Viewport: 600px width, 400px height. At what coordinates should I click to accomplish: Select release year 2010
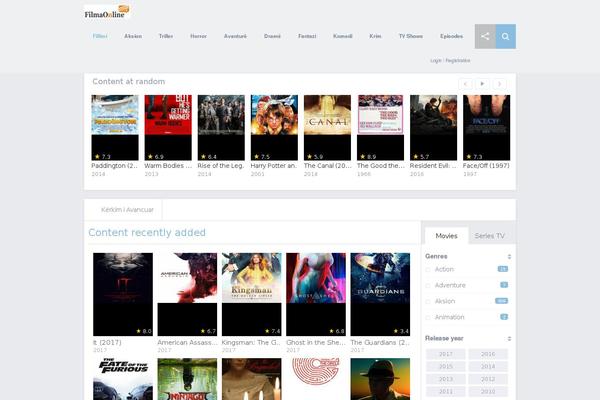(488, 392)
